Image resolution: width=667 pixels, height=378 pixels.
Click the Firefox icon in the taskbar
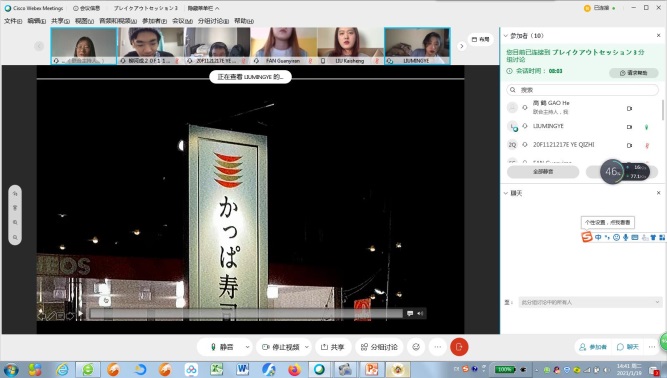(294, 369)
